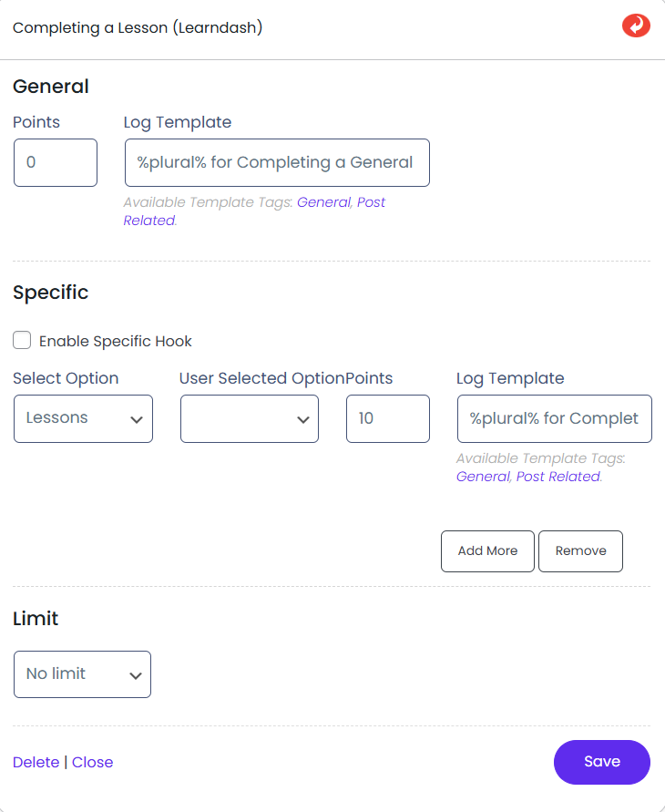This screenshot has height=812, width=665.
Task: Open Post Related link under General section
Action: (x=371, y=202)
